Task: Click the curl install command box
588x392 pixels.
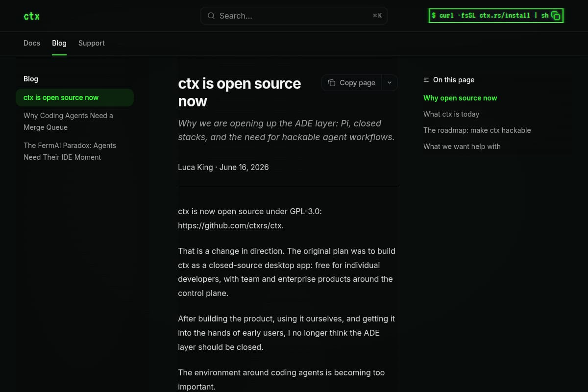Action: (496, 16)
